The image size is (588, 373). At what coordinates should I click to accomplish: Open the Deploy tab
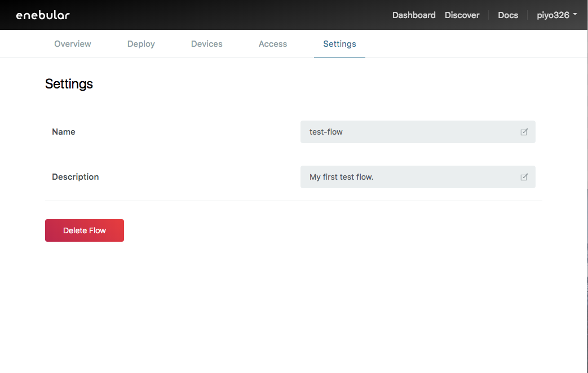(x=141, y=44)
